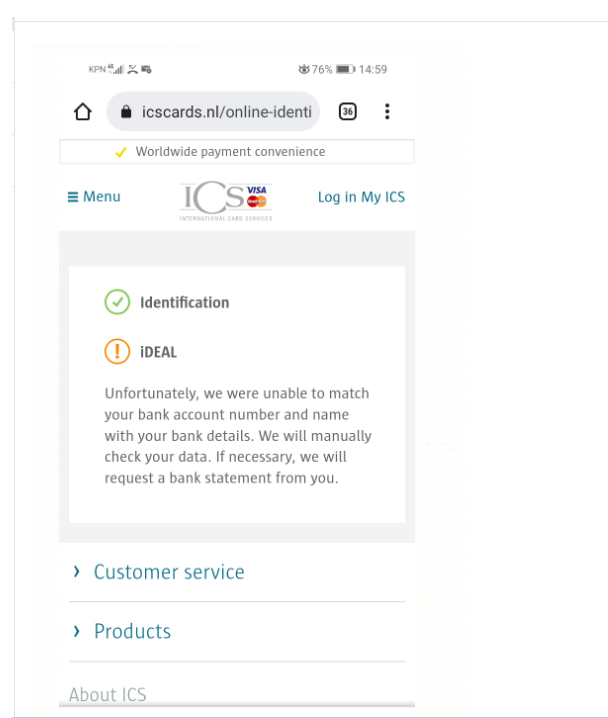Open the hamburger Menu
This screenshot has height=718, width=608.
(94, 196)
